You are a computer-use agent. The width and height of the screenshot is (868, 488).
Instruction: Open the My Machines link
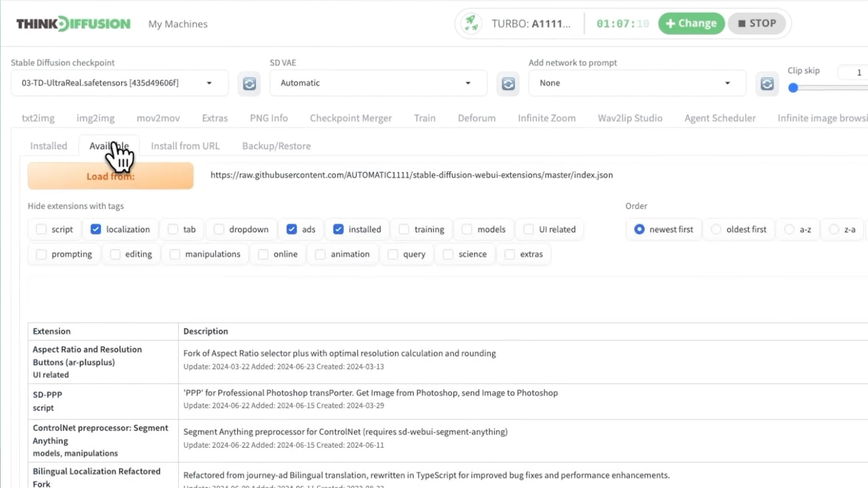[x=178, y=24]
